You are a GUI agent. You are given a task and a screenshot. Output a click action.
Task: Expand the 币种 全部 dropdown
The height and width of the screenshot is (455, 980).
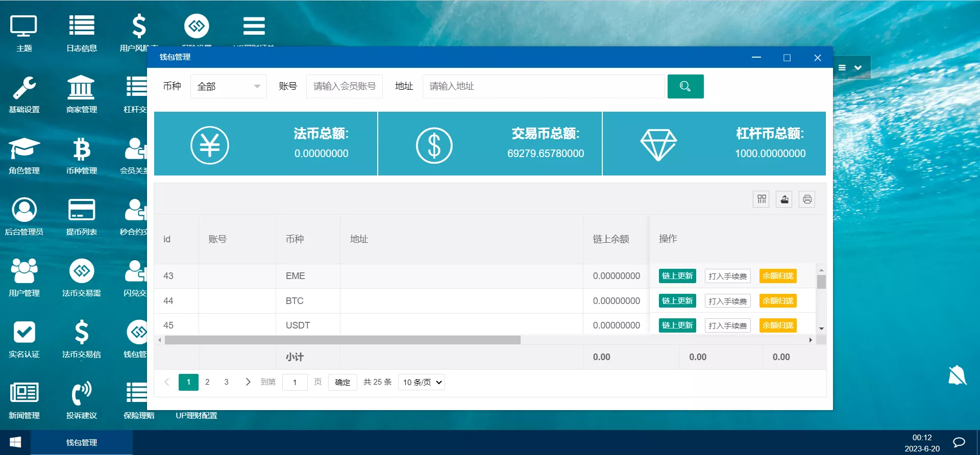228,86
